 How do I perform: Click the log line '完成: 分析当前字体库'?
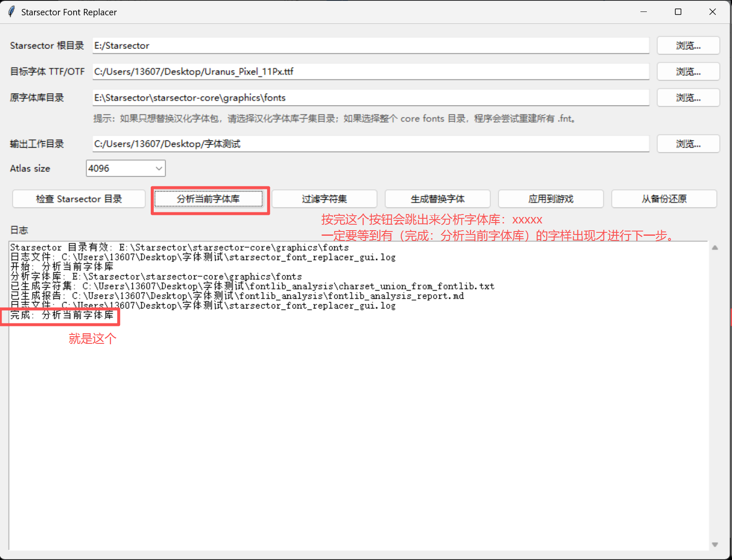62,315
